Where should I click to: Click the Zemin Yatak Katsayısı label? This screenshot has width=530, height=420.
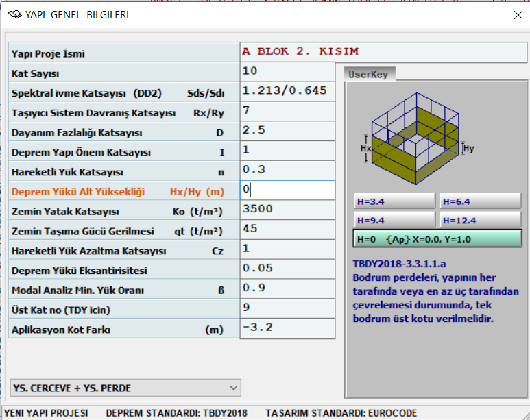(65, 212)
